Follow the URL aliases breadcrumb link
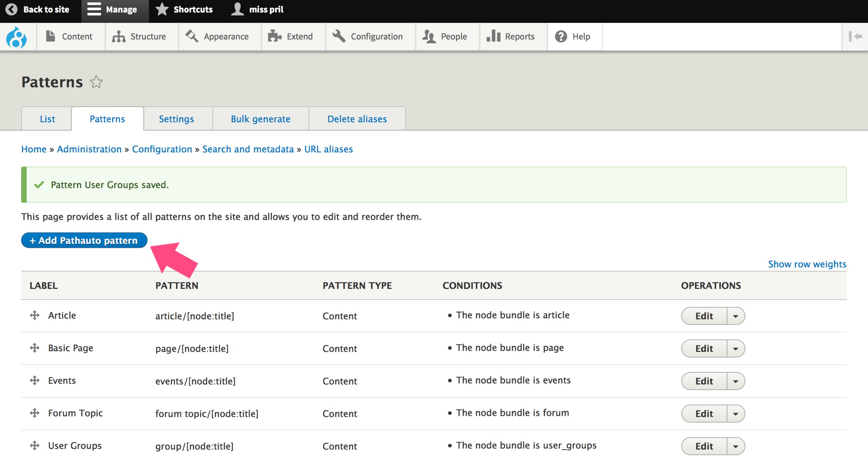 point(328,149)
